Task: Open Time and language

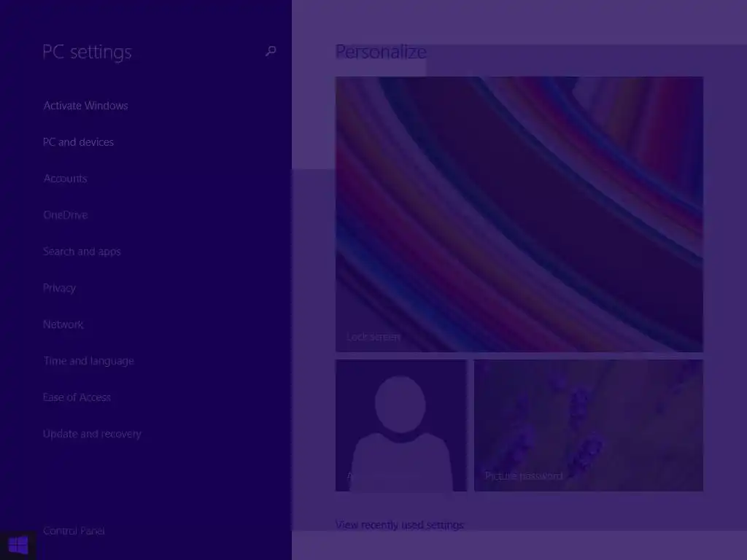Action: 88,361
